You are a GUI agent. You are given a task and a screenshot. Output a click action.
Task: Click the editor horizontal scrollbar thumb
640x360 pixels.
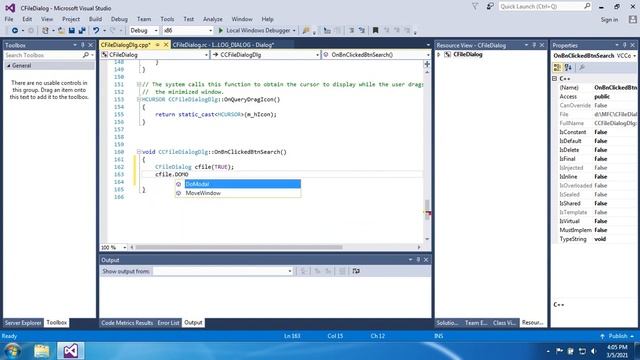tap(239, 247)
